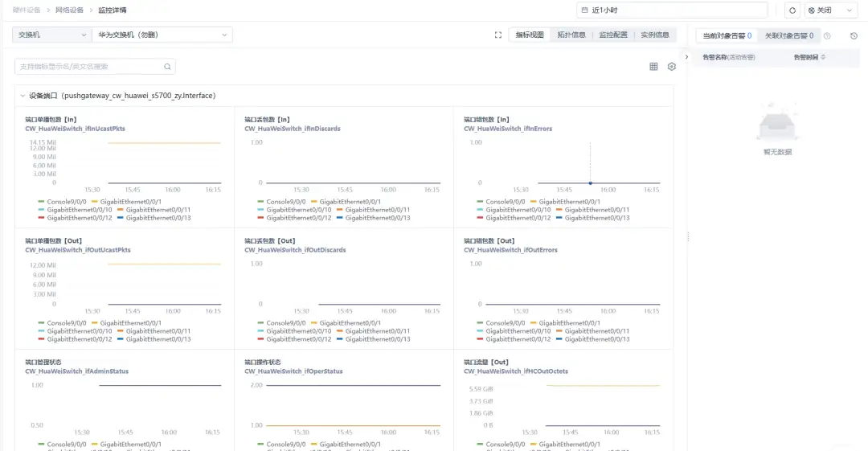
Task: Click the CW_HuaWeiSwitch_ifHCOutOctets metric name
Action: [x=516, y=371]
